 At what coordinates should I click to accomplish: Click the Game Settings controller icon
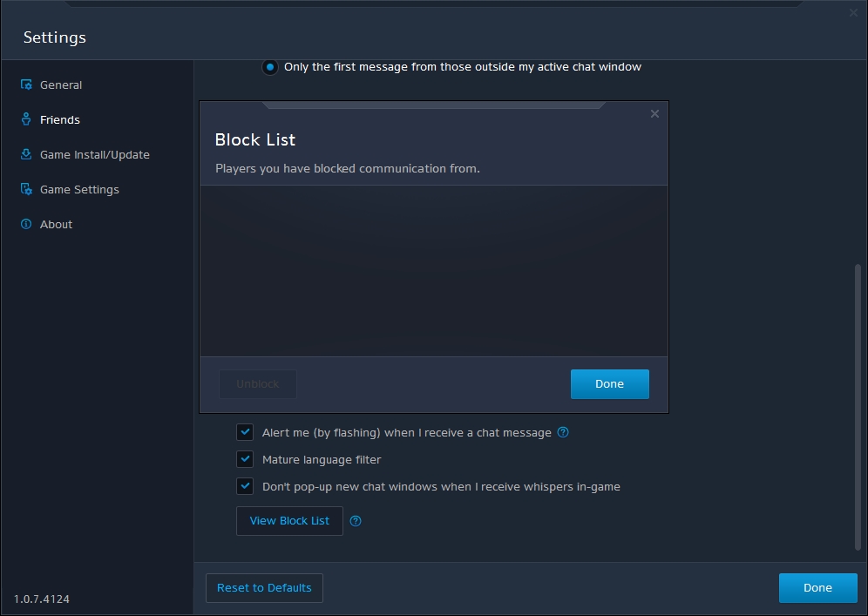[x=26, y=190]
